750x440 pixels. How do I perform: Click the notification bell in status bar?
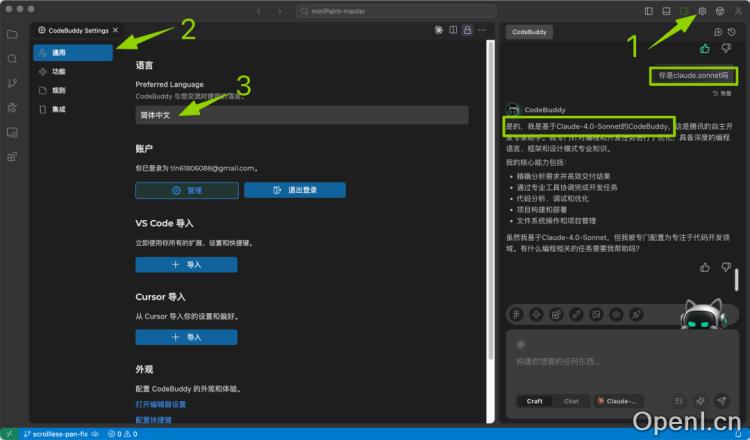tap(738, 434)
